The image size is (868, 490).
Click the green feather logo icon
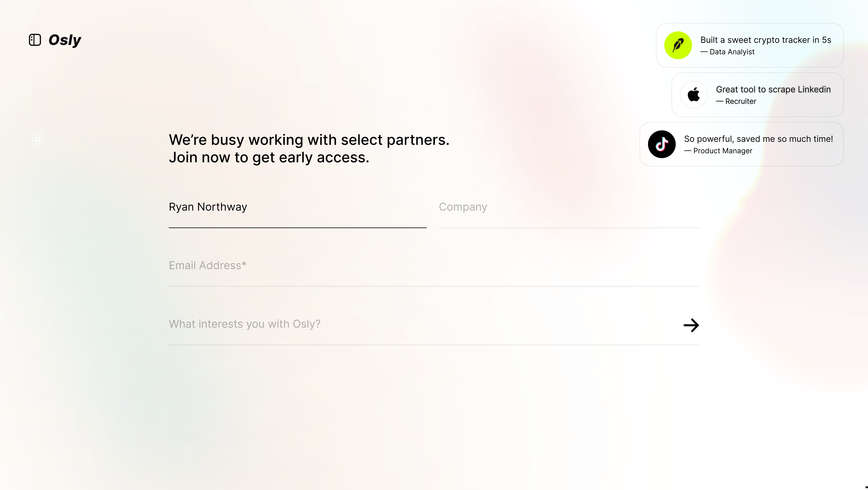click(x=678, y=45)
